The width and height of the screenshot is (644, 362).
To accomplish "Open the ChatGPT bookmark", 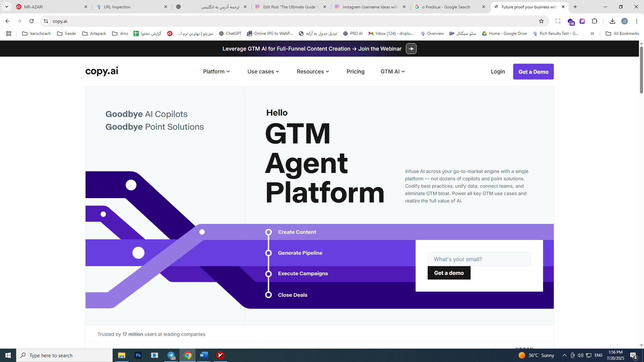I will [x=230, y=34].
